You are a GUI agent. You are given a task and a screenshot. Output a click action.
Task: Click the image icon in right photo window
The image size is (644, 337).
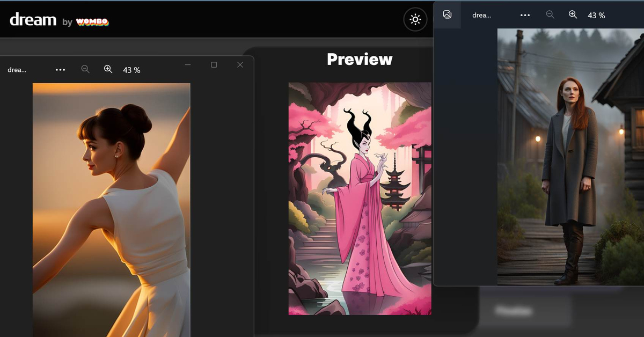[447, 14]
